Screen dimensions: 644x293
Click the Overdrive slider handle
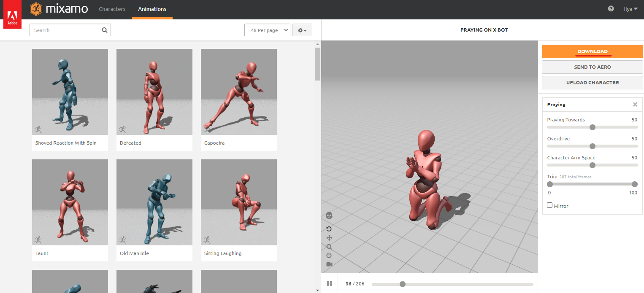point(593,146)
